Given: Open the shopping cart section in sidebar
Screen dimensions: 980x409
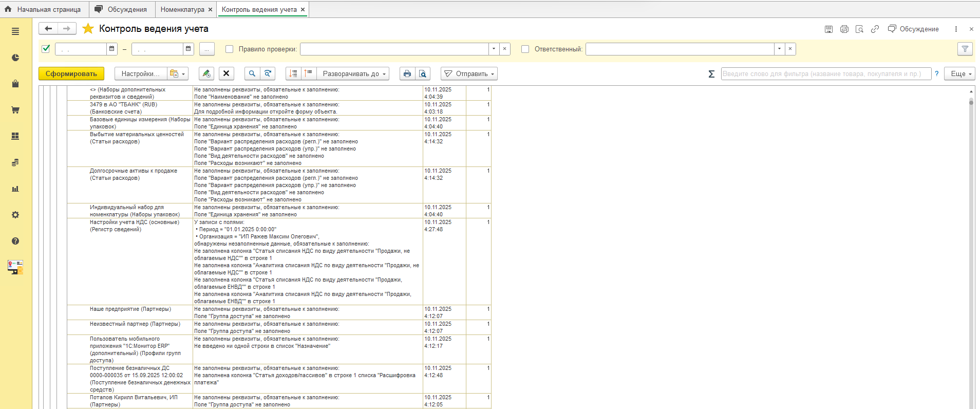Looking at the screenshot, I should (x=15, y=110).
